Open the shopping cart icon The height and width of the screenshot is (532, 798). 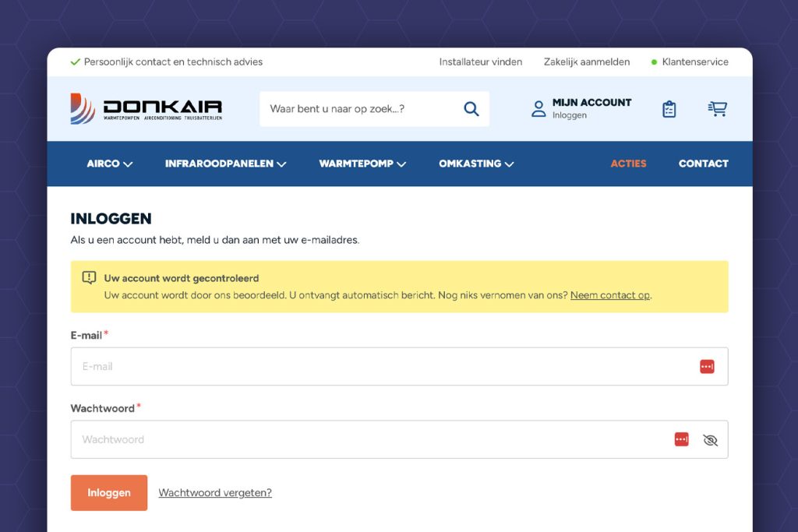coord(717,109)
